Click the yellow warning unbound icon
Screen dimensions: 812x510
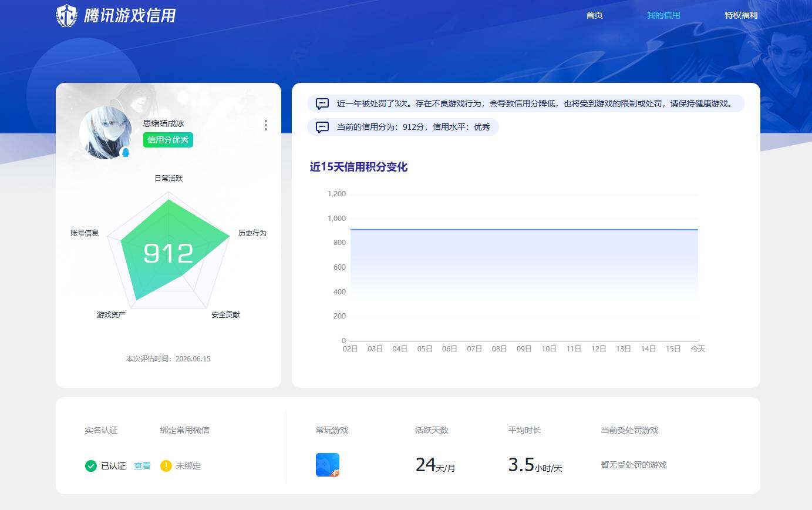point(166,466)
